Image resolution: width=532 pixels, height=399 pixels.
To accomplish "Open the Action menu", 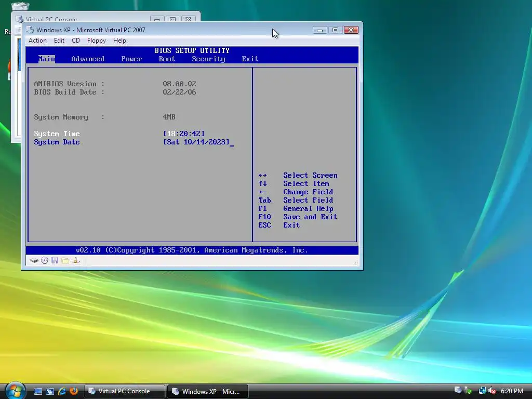I will [x=37, y=41].
